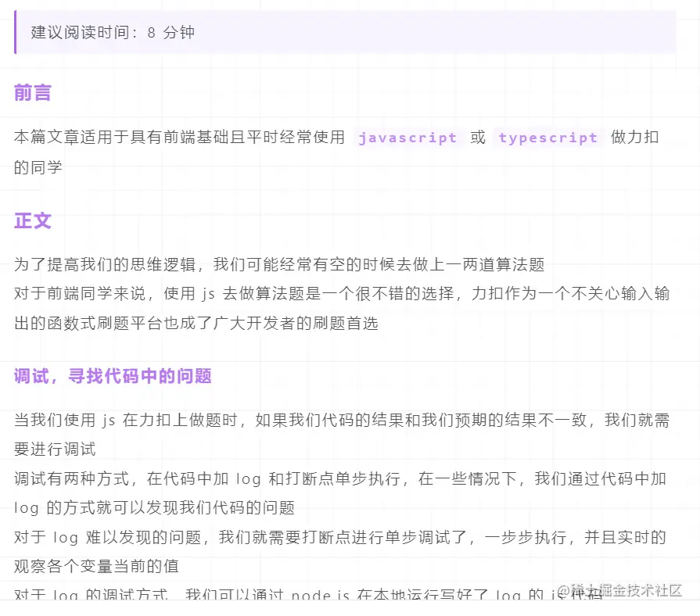Image resolution: width=700 pixels, height=616 pixels.
Task: Click the line starting 本篇文章适用于具有前端基础
Action: [336, 138]
